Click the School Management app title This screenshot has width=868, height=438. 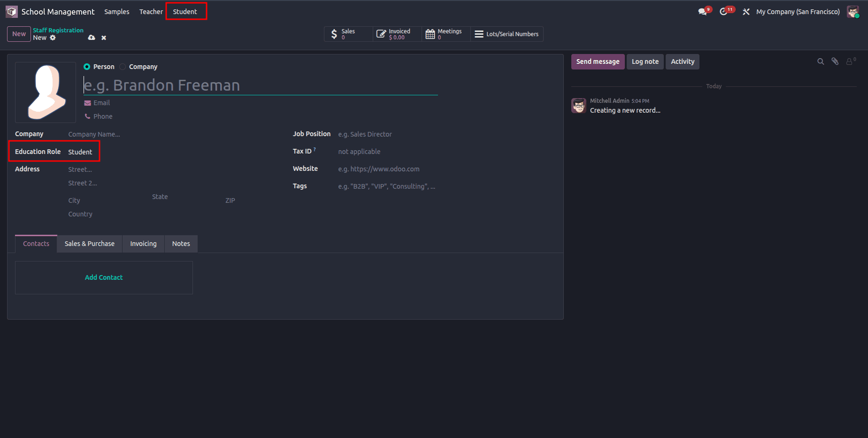tap(58, 12)
